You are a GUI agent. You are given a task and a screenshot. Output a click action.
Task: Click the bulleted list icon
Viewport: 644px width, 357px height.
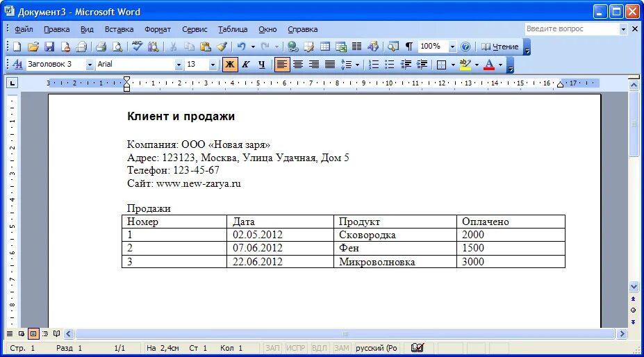(x=389, y=65)
